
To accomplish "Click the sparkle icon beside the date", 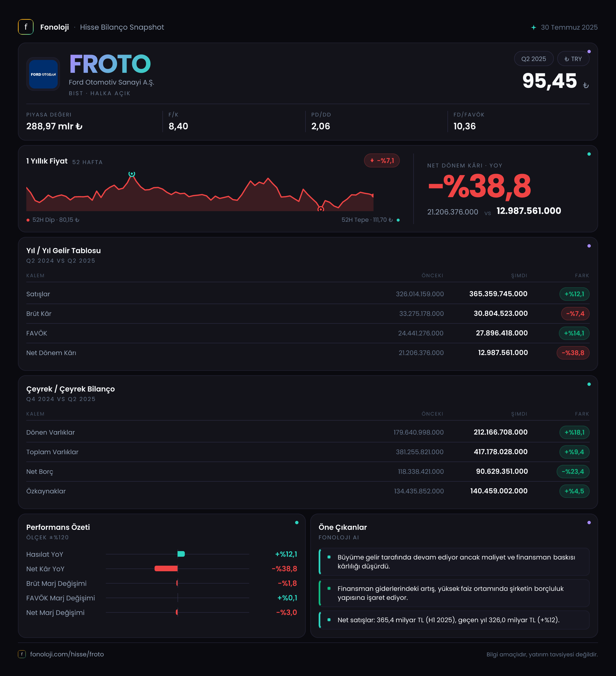I will tap(533, 27).
